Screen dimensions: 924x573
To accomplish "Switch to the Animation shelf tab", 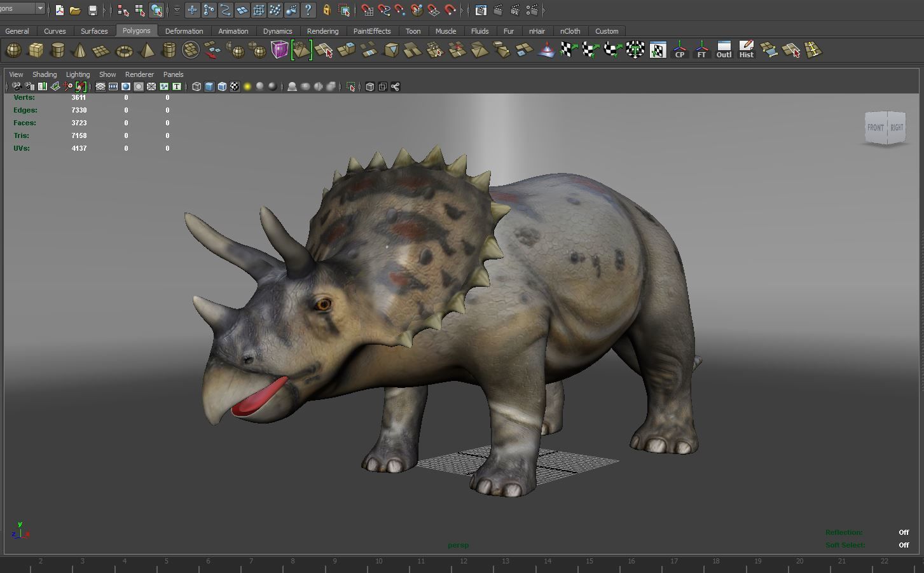I will pyautogui.click(x=233, y=31).
